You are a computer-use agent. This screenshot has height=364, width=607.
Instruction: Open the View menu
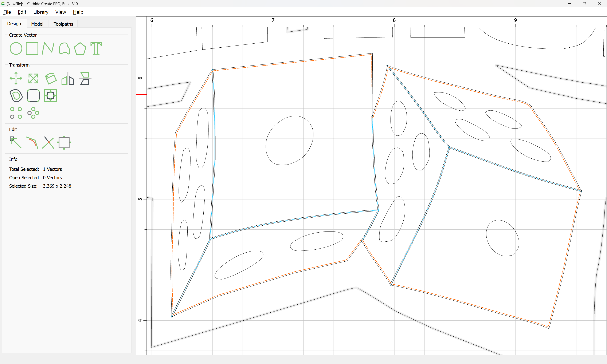coord(61,12)
